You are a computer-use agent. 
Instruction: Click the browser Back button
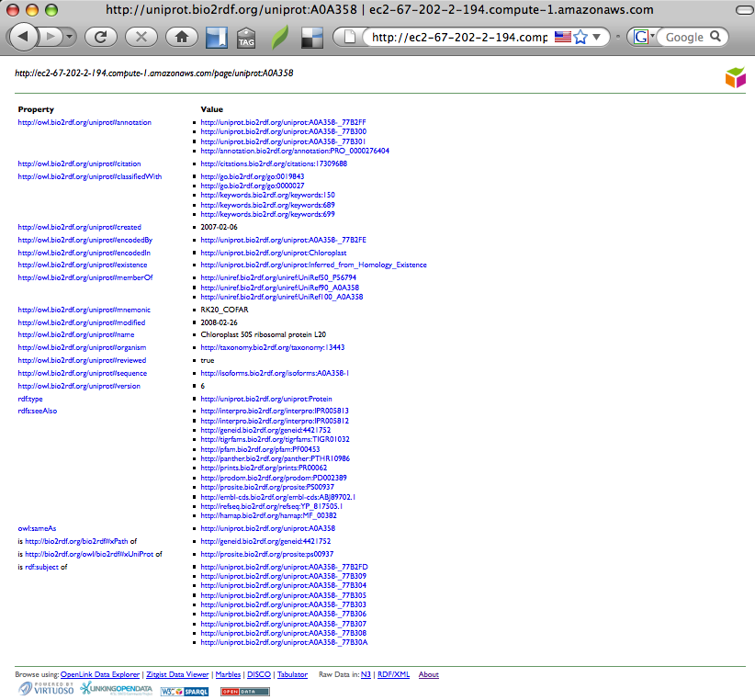tap(23, 38)
